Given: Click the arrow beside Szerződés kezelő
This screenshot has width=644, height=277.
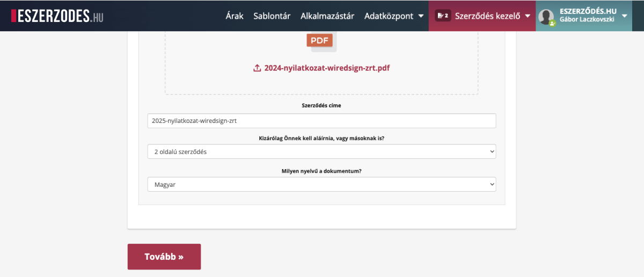Looking at the screenshot, I should 528,16.
